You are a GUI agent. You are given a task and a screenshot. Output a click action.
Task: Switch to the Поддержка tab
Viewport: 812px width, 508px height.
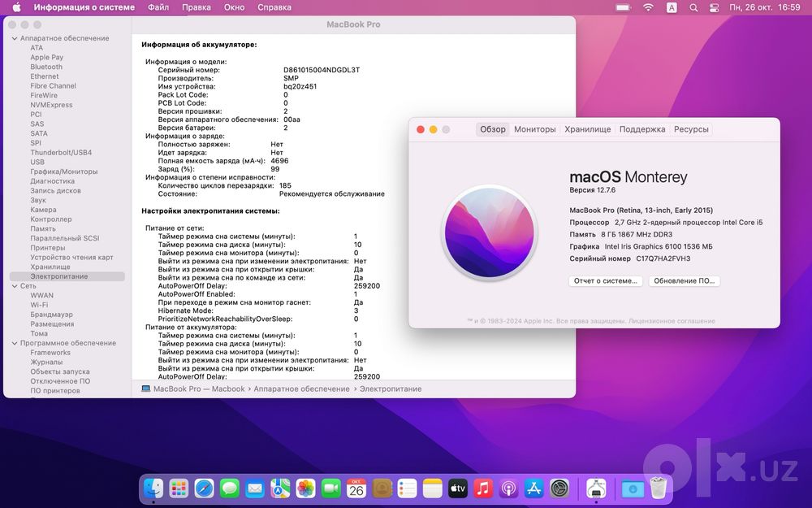point(642,129)
